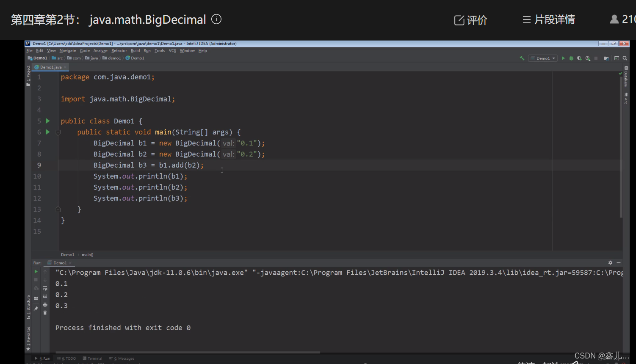
Task: Toggle scroll to end in console
Action: click(45, 296)
